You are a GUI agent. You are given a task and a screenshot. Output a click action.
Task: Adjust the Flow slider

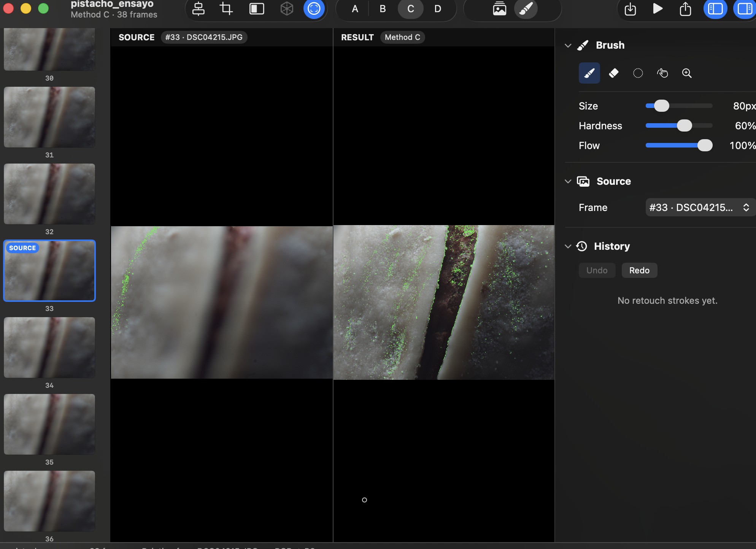679,145
